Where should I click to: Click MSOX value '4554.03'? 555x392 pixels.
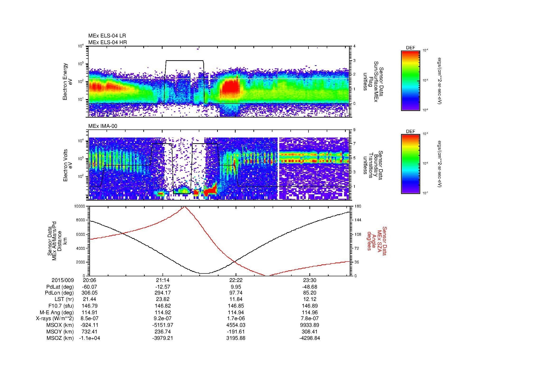pyautogui.click(x=236, y=325)
